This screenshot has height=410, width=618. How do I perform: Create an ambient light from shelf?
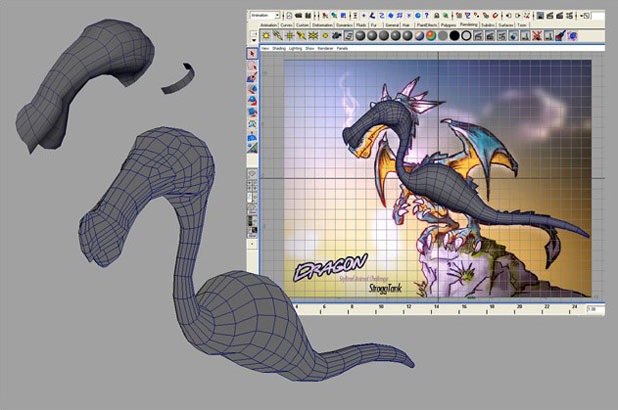[266, 36]
